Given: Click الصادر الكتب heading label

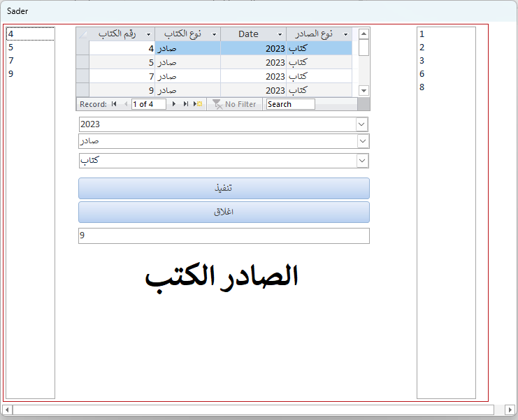Looking at the screenshot, I should pos(222,278).
